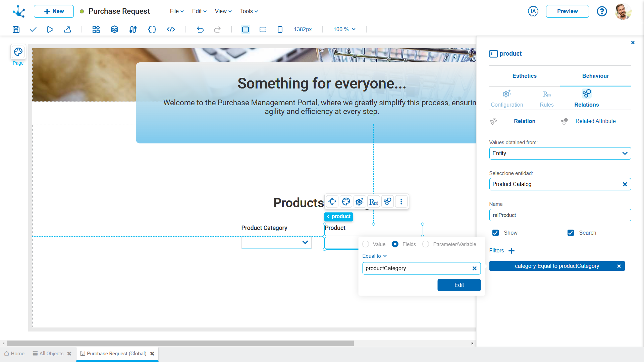The image size is (644, 362).
Task: Click the relProduct Name input field
Action: click(x=560, y=215)
